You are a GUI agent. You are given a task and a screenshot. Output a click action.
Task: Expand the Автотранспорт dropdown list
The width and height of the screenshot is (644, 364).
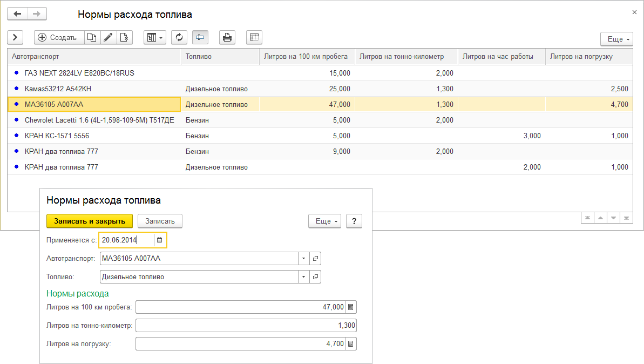pos(303,259)
